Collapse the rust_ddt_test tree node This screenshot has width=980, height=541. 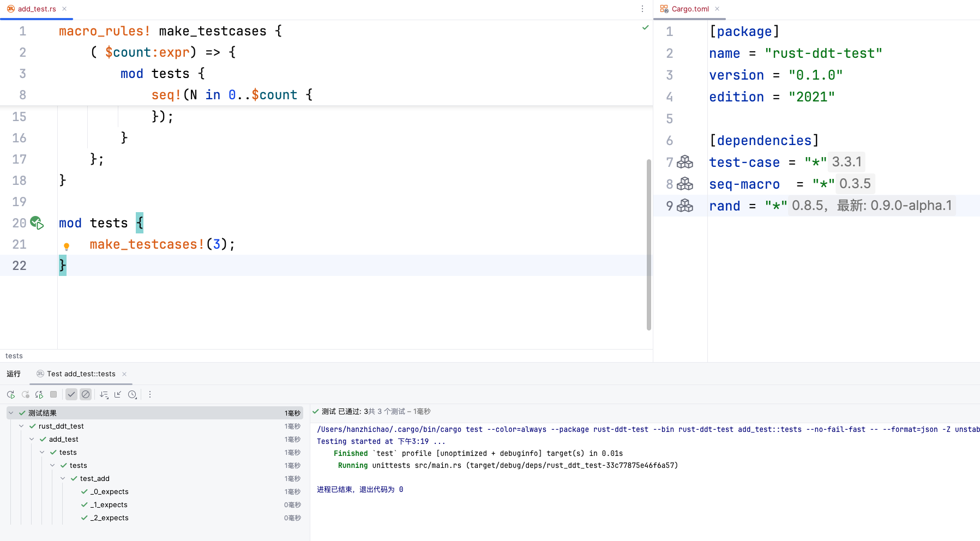pos(21,426)
